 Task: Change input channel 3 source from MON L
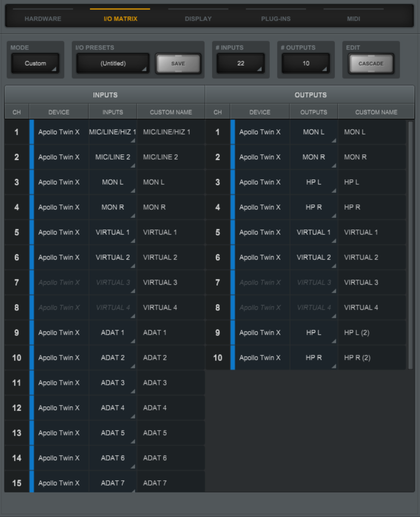113,182
